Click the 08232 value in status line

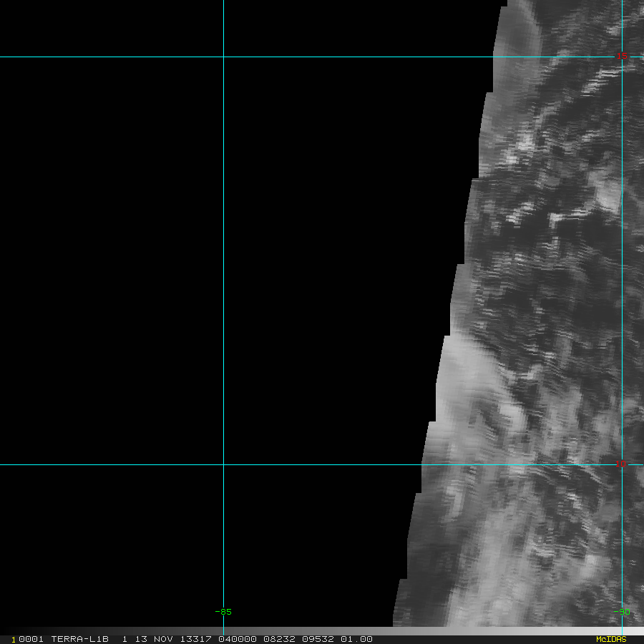pos(279,639)
